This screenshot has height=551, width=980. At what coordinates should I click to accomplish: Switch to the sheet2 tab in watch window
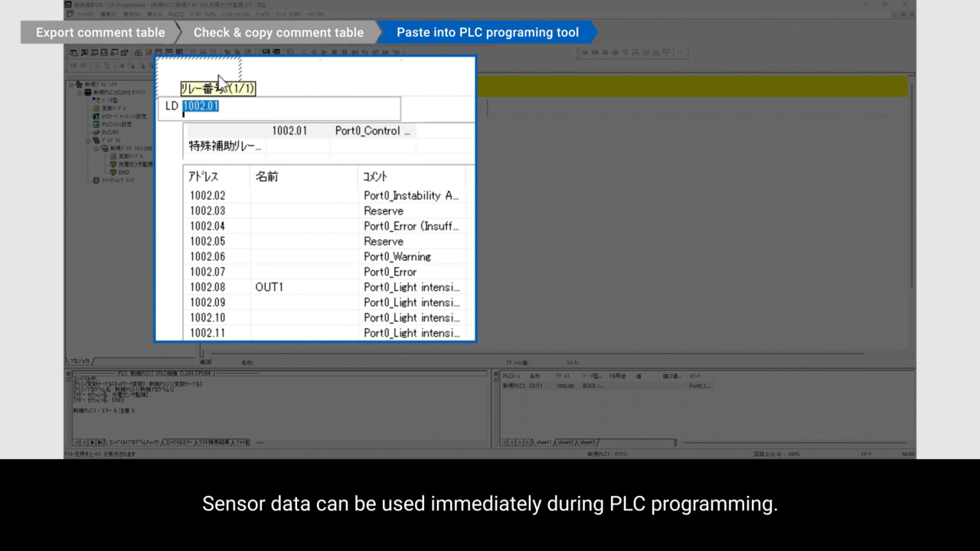(x=565, y=442)
